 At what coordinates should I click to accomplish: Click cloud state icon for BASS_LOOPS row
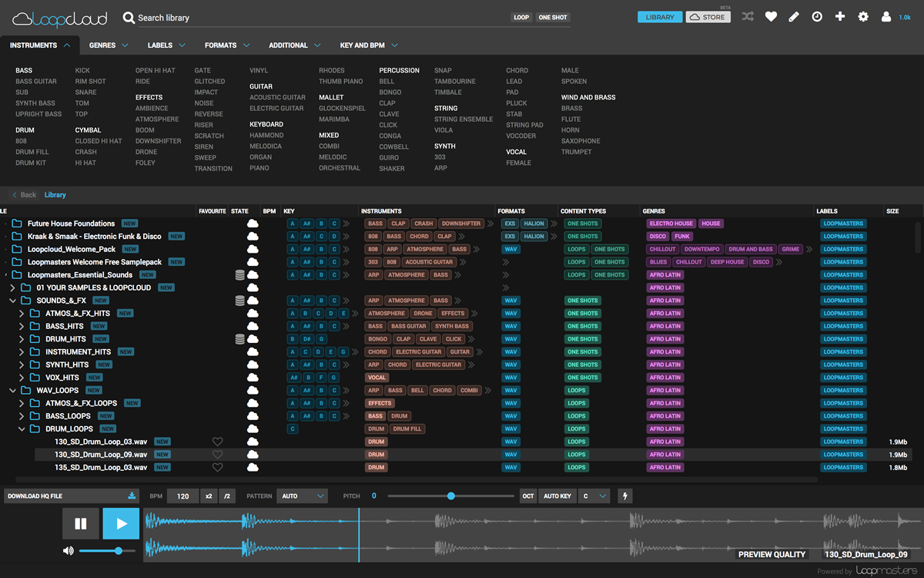point(252,416)
